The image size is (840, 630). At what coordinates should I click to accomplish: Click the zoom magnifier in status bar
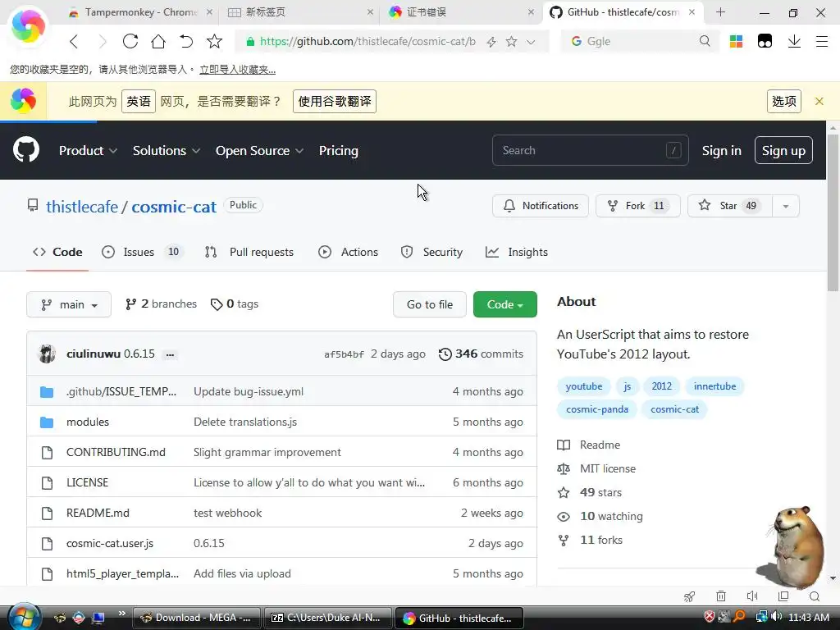click(x=815, y=596)
